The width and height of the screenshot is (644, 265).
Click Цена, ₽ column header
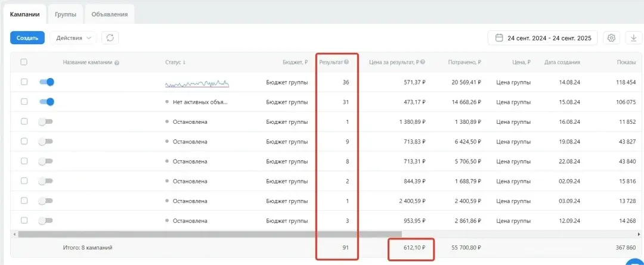[x=522, y=63]
